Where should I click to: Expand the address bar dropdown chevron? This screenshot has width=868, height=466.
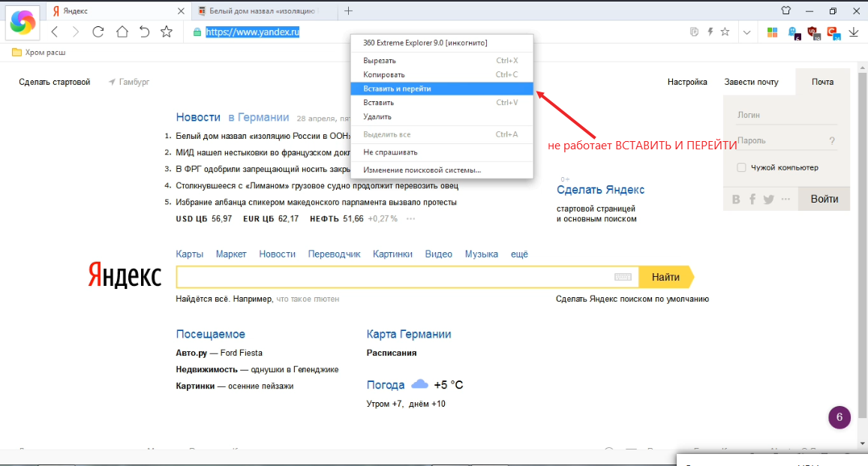point(746,32)
